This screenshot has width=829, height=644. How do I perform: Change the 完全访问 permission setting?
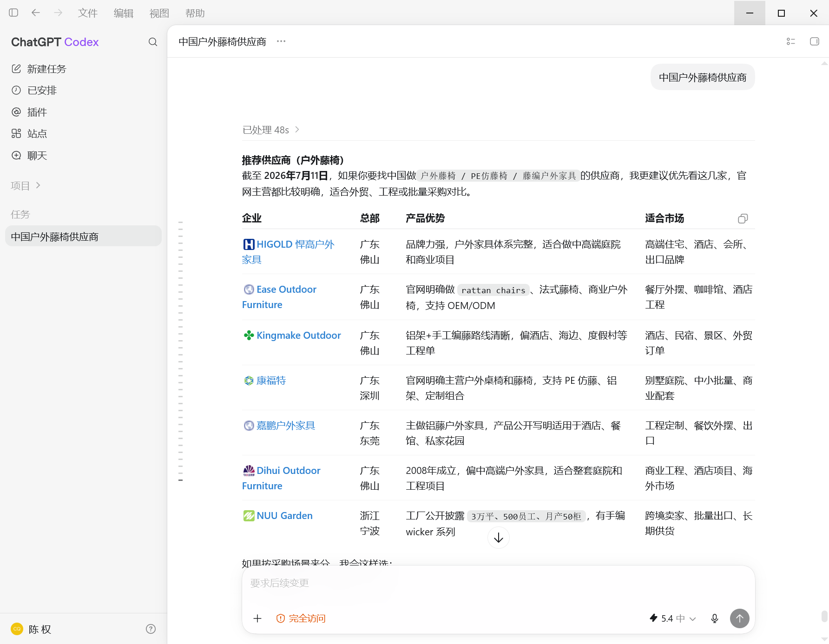pyautogui.click(x=301, y=618)
